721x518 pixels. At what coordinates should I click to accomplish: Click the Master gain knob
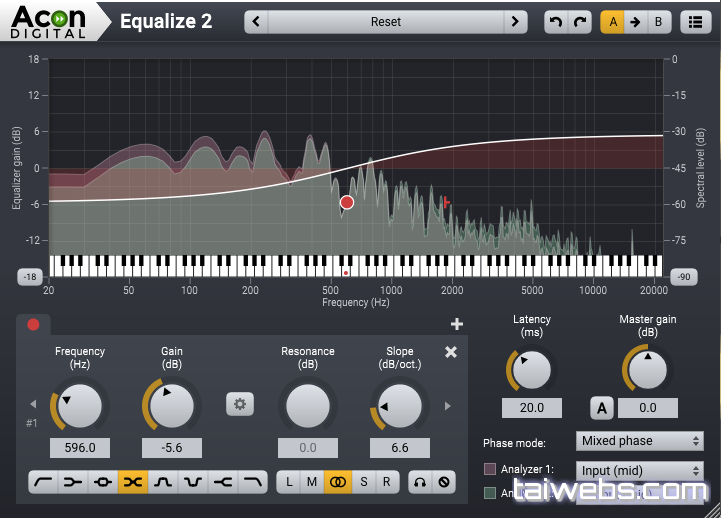click(647, 370)
